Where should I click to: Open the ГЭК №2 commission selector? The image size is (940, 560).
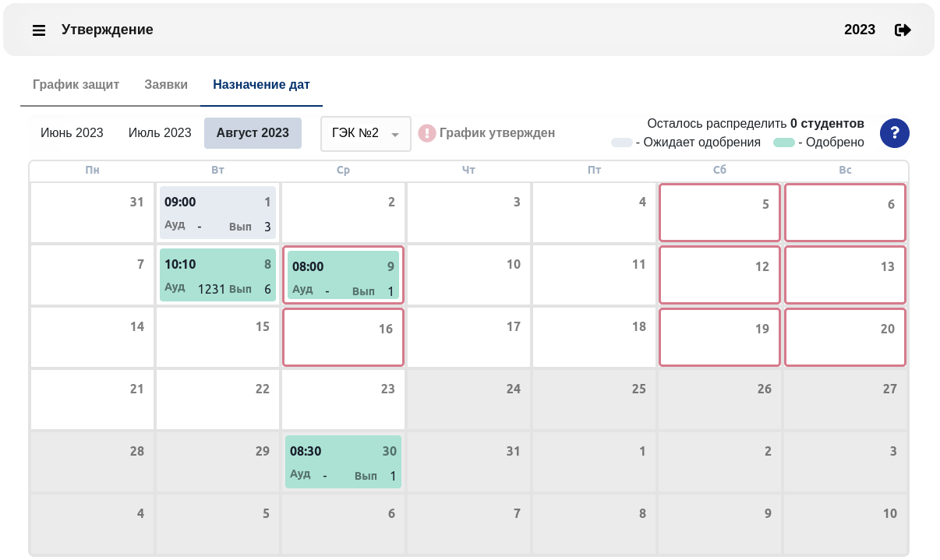[x=366, y=134]
